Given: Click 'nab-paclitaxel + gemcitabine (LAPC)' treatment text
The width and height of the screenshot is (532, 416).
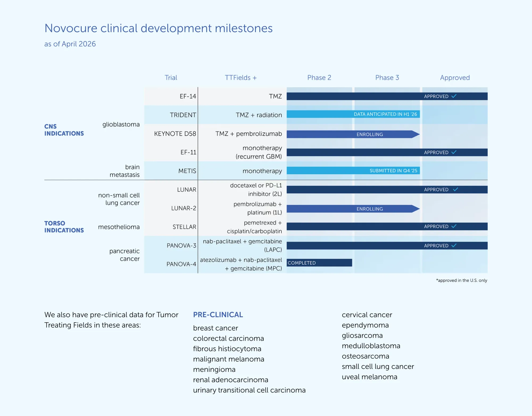Looking at the screenshot, I should point(242,246).
